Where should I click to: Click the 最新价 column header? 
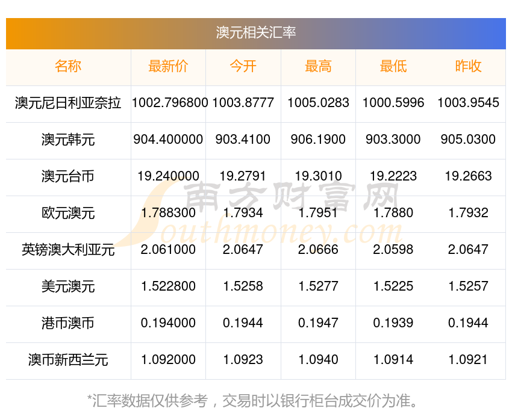[168, 66]
